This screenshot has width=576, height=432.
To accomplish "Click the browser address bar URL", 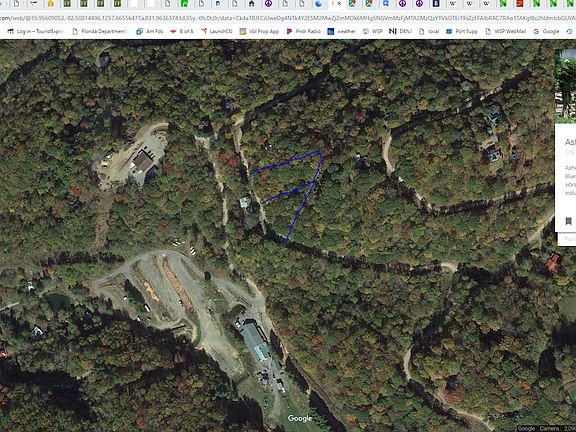I will [288, 18].
